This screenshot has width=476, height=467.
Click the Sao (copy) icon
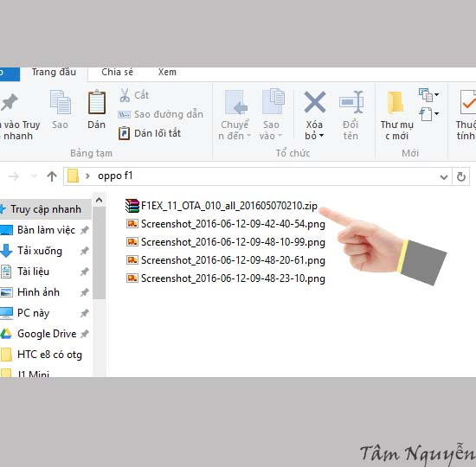click(x=60, y=102)
